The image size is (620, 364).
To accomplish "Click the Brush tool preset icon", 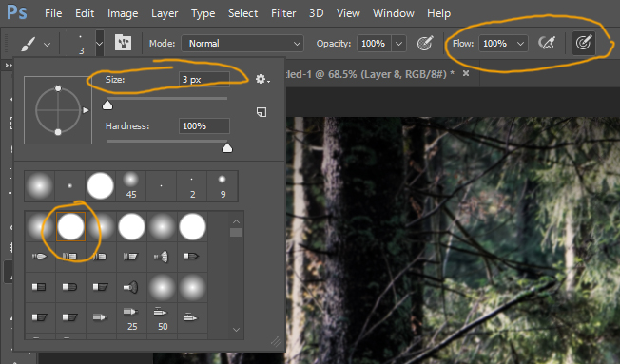I will [29, 44].
